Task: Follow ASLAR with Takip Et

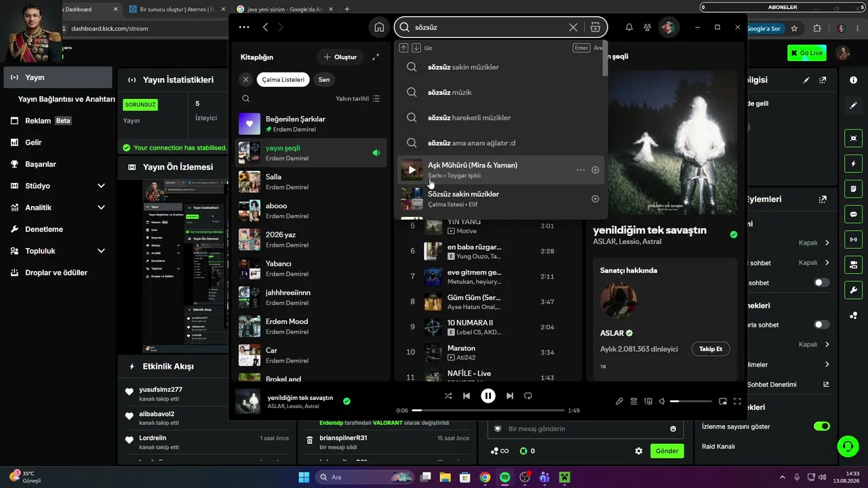Action: [711, 348]
